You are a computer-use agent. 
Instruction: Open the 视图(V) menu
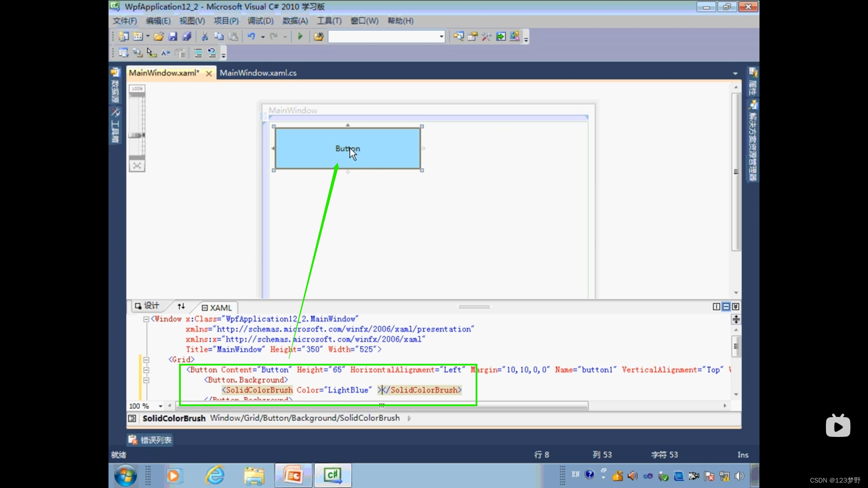(192, 21)
